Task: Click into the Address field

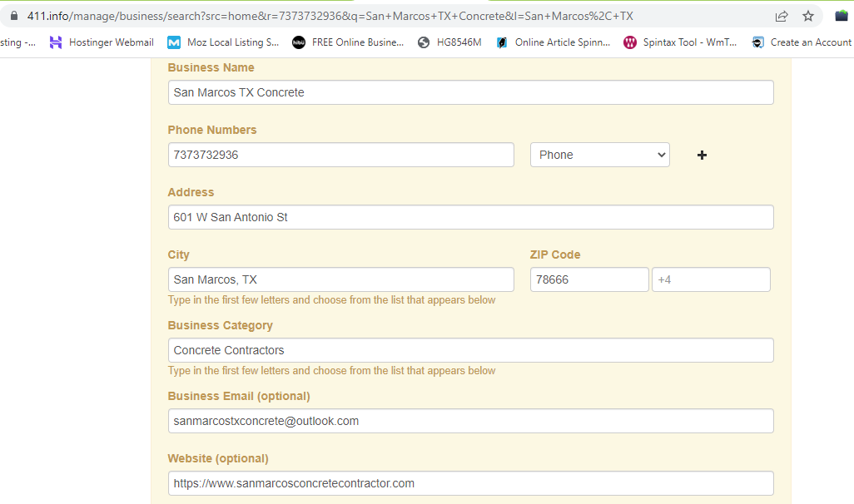Action: pos(470,217)
